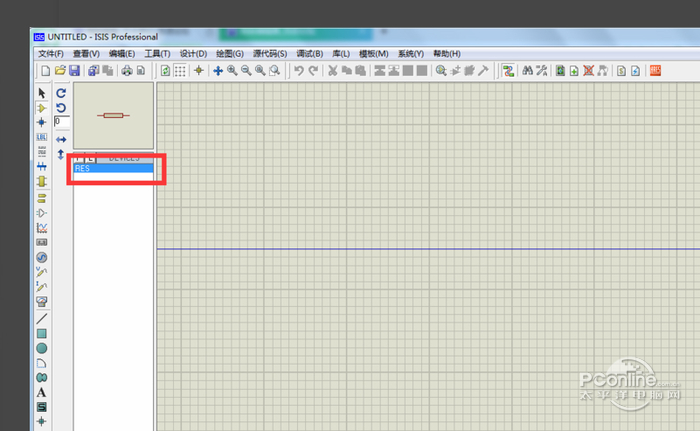
Task: Select the 2D Markers tool
Action: (x=42, y=421)
